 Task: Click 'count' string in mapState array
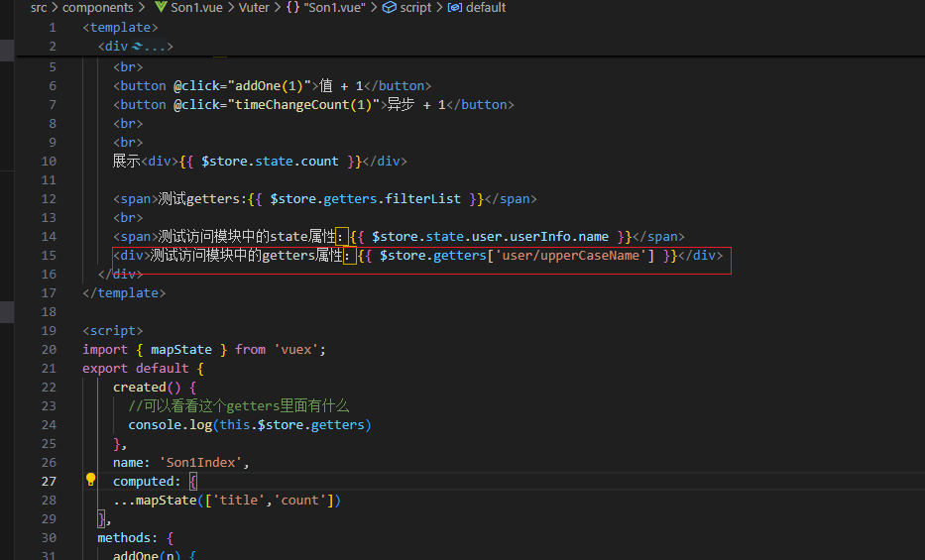point(300,500)
